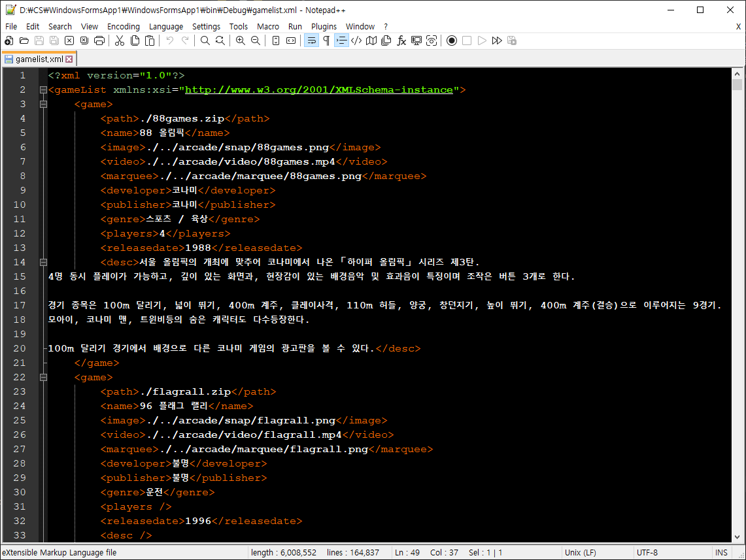Open the Encoding menu
The image size is (746, 560).
pos(123,27)
